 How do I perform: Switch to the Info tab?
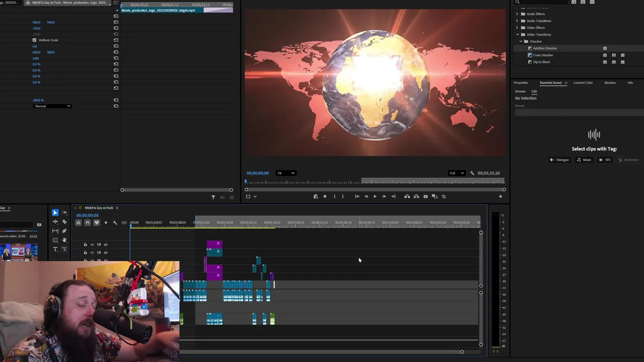coord(630,83)
